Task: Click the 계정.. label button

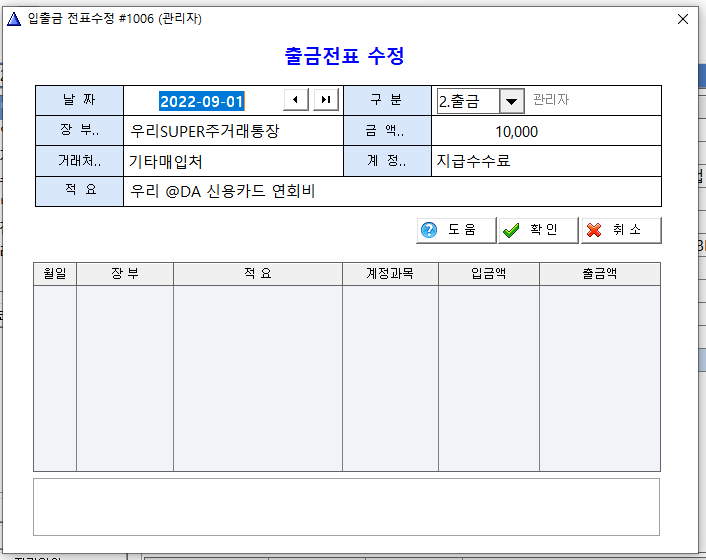Action: [x=387, y=161]
